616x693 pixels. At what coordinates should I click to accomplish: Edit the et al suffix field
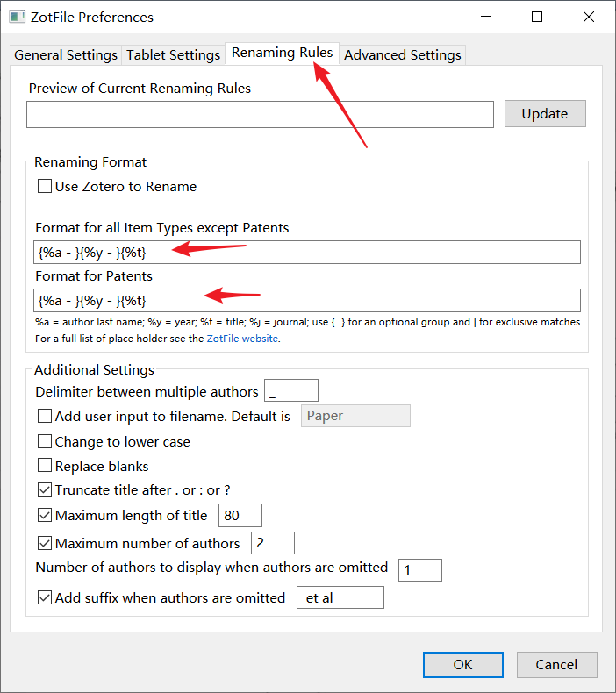point(340,597)
